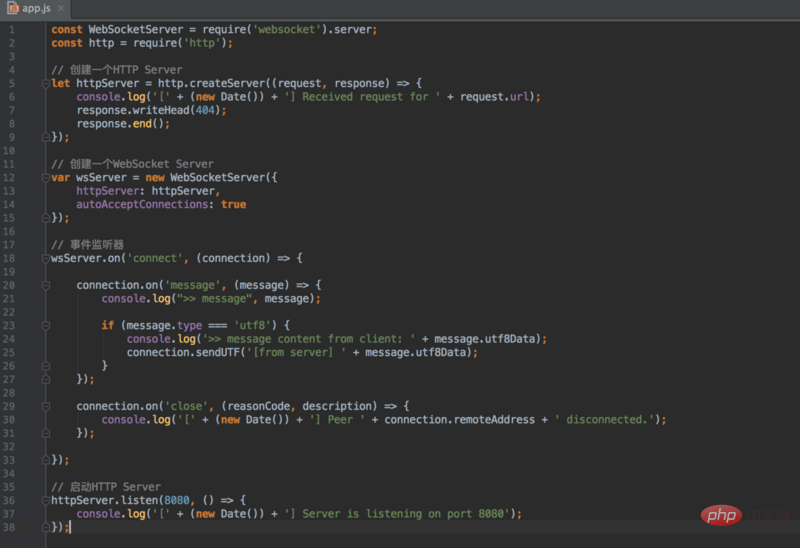Viewport: 800px width, 548px height.
Task: Click line number 22 in the gutter
Action: coord(9,312)
